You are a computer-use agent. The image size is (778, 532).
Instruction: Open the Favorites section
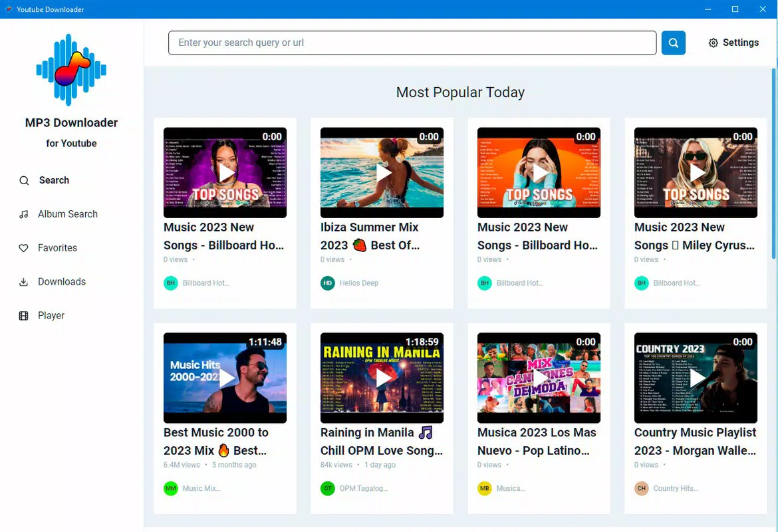pyautogui.click(x=58, y=247)
